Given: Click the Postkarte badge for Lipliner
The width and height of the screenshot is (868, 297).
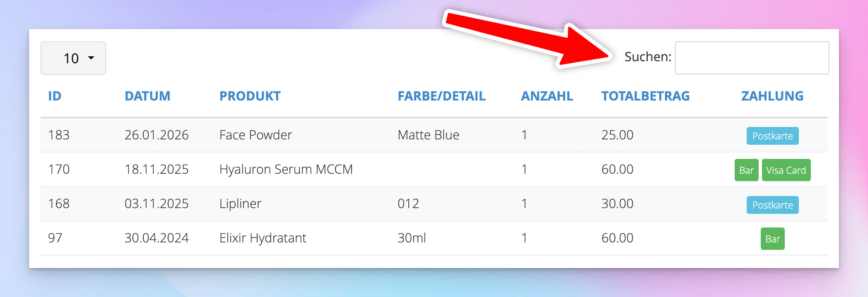Looking at the screenshot, I should (x=772, y=205).
